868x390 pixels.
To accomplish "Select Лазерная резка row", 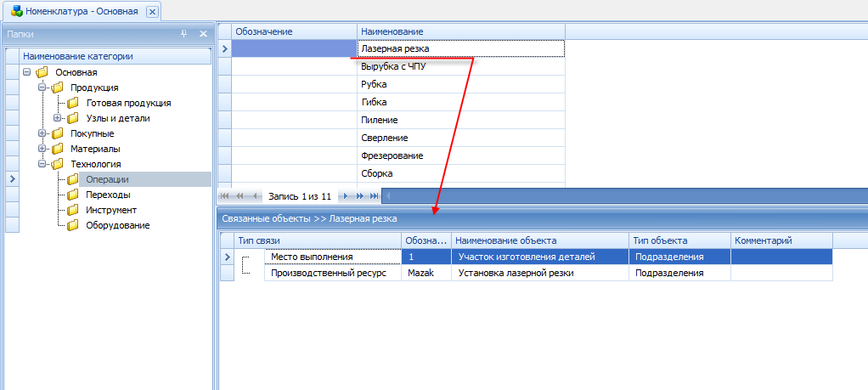I will [461, 48].
